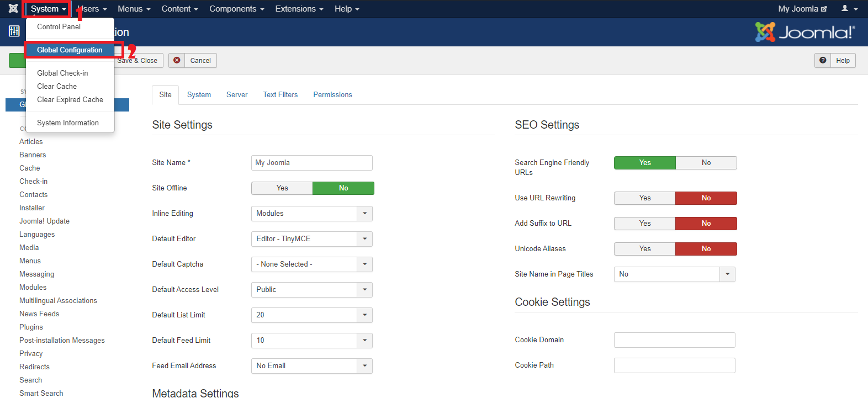This screenshot has height=398, width=868.
Task: Open the Default Editor dropdown
Action: pyautogui.click(x=312, y=239)
